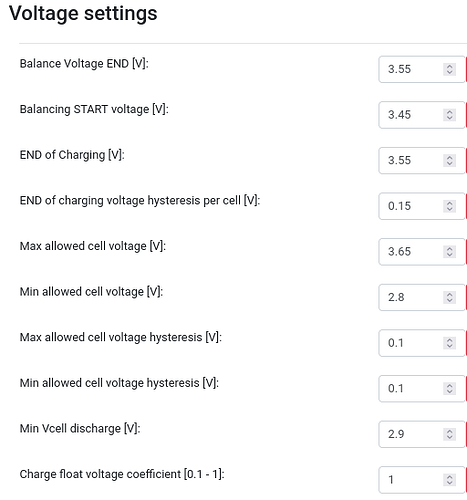467x500 pixels.
Task: Decrease charging voltage hysteresis per cell stepper
Action: 449,209
